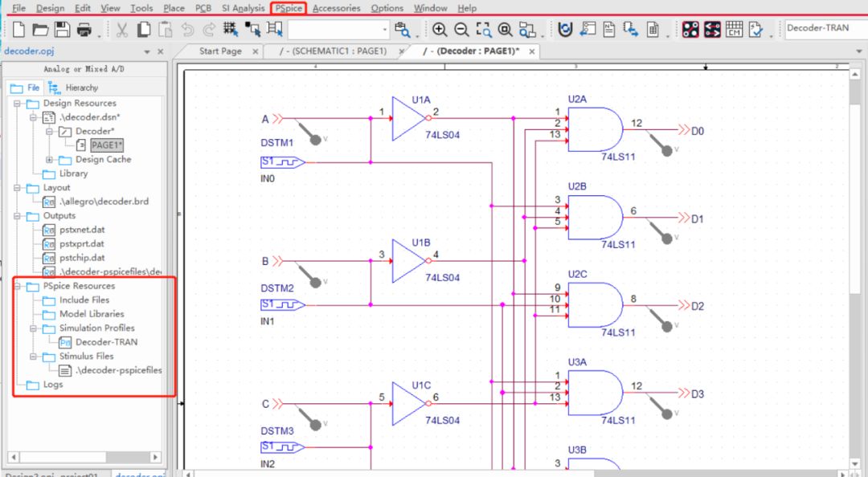Undo last action via toolbar
The height and width of the screenshot is (477, 868).
(x=187, y=30)
